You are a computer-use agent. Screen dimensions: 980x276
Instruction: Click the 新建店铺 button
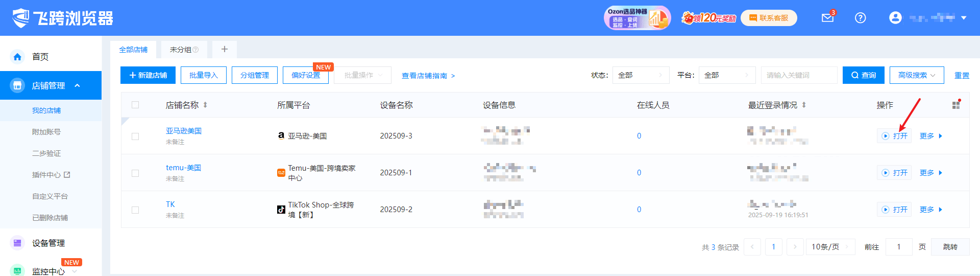[148, 75]
